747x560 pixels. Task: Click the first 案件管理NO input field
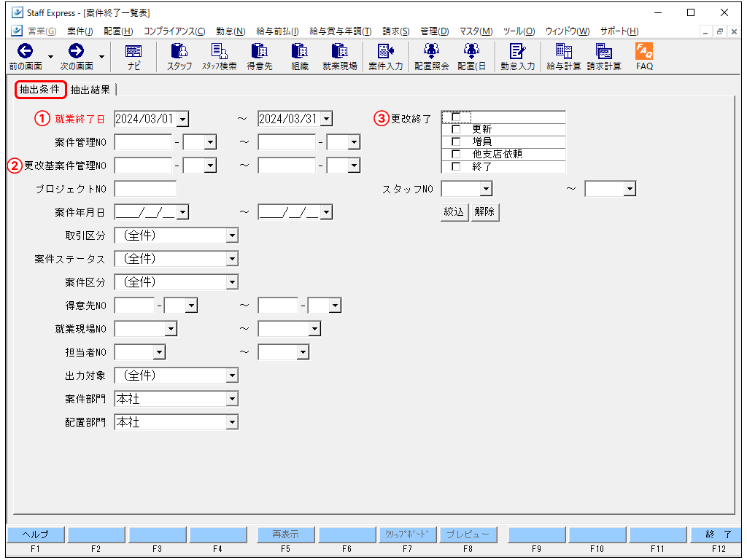pos(143,142)
